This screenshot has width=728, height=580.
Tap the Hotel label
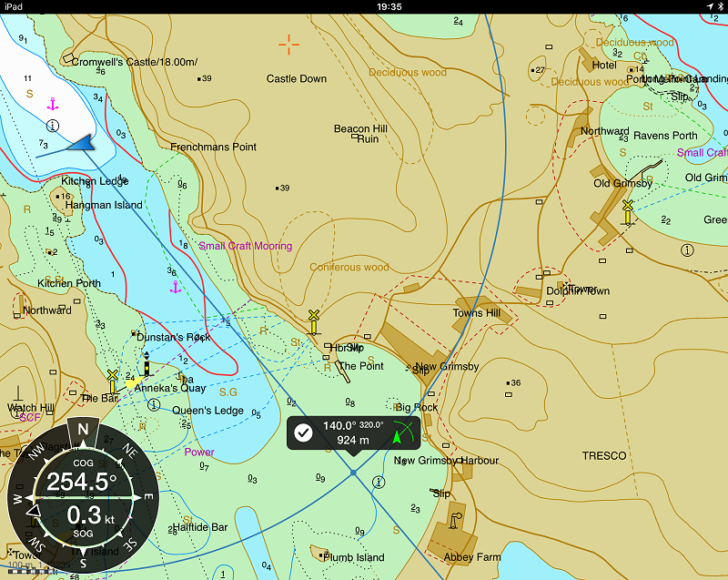point(604,65)
